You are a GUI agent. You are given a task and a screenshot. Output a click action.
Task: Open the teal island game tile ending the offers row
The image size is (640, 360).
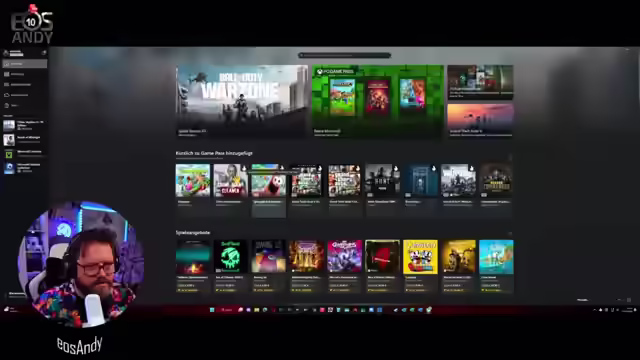[x=496, y=266]
